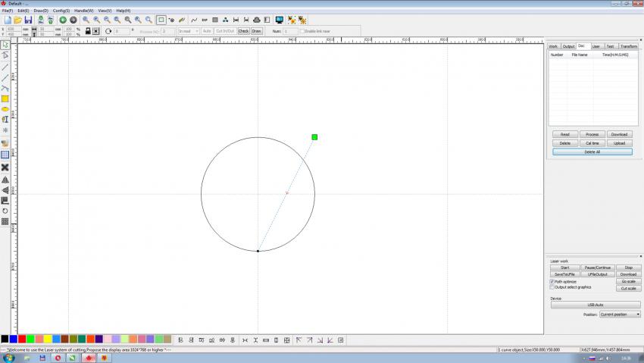Select the arrow selection tool
The width and height of the screenshot is (644, 363).
click(5, 45)
